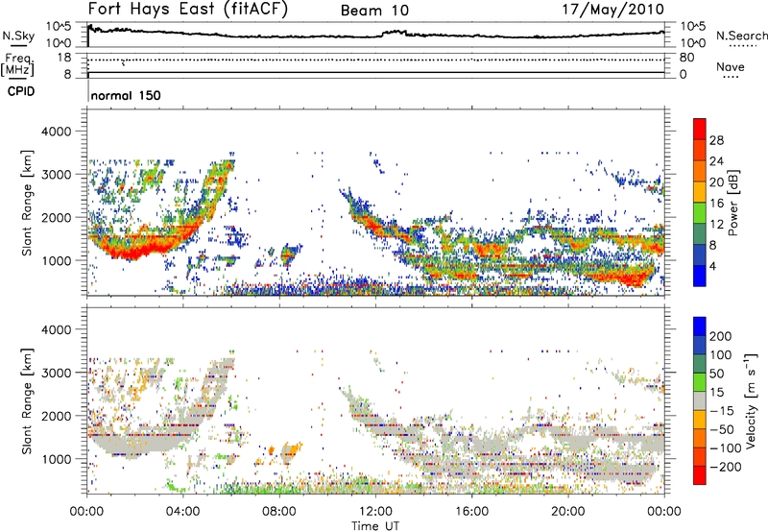Click the blue top segment of the velocity colorbar
This screenshot has height=532, width=768.
[700, 326]
